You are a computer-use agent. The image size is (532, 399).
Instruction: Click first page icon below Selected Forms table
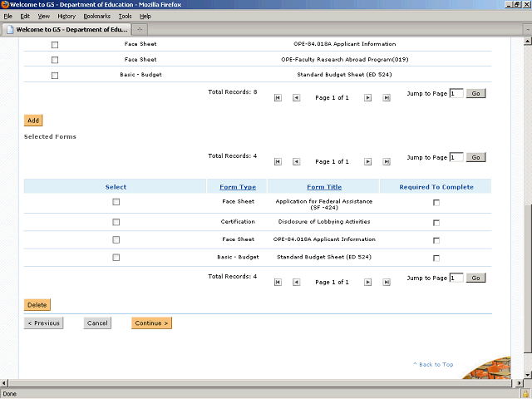277,282
